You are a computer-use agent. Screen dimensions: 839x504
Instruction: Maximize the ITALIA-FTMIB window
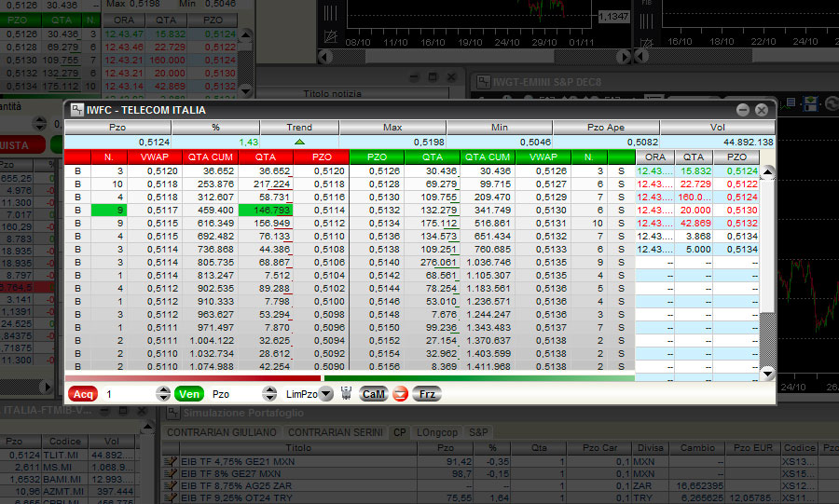pos(123,411)
